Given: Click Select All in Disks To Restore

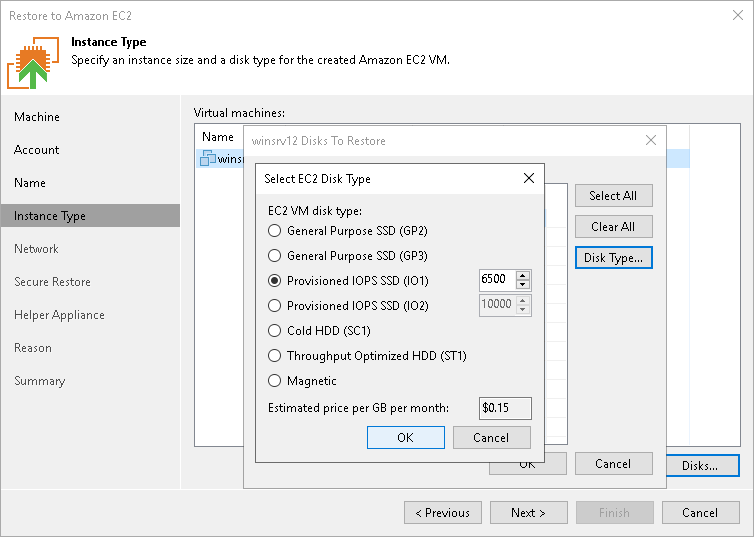Looking at the screenshot, I should point(614,196).
